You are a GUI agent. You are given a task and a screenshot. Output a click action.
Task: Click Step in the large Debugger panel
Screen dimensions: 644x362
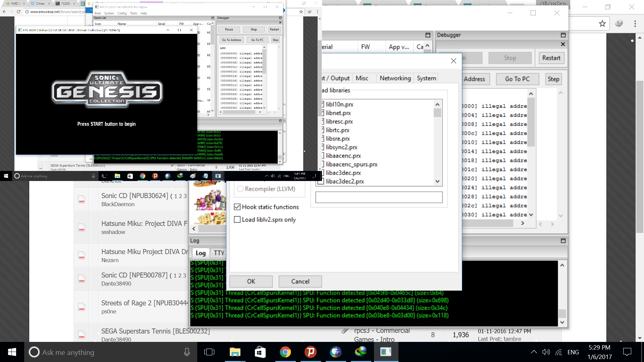coord(553,79)
